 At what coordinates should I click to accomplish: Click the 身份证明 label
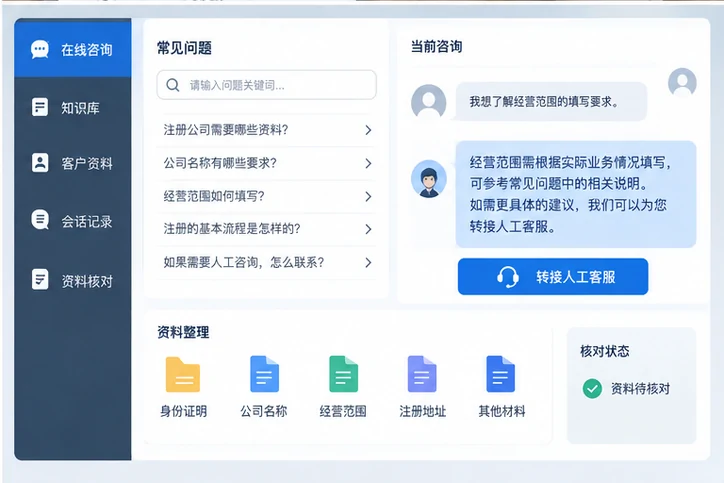(183, 411)
